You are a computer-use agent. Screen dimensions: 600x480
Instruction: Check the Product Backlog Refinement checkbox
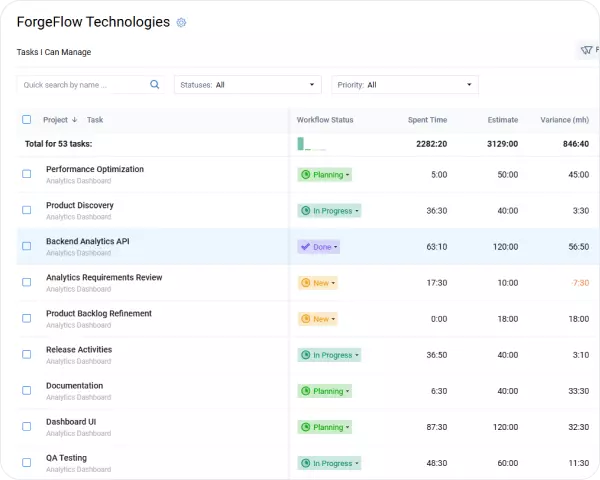26,318
